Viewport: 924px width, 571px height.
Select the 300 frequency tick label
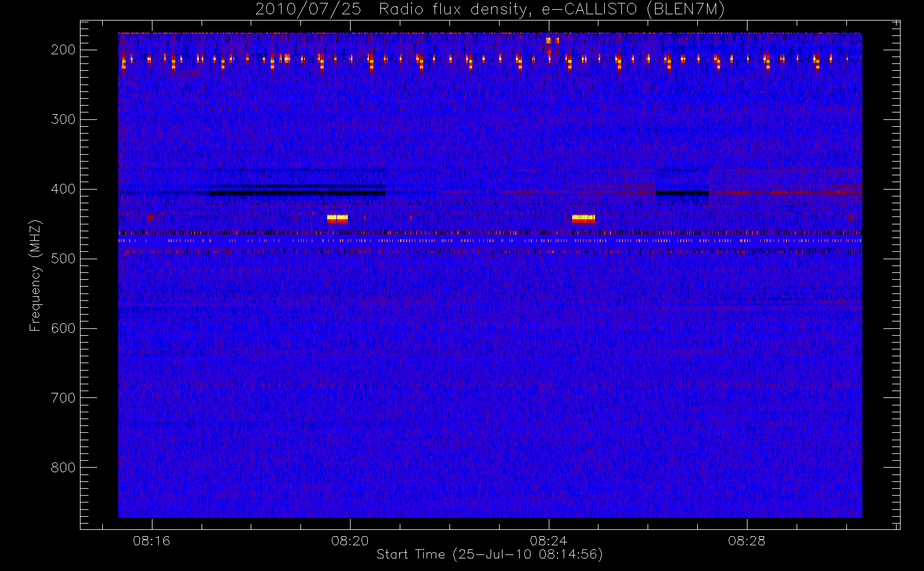pos(63,119)
